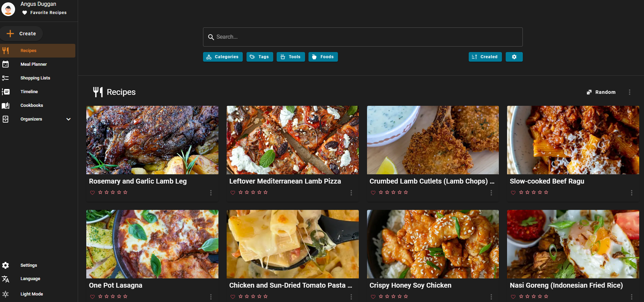Click the user avatar icon

pos(8,9)
